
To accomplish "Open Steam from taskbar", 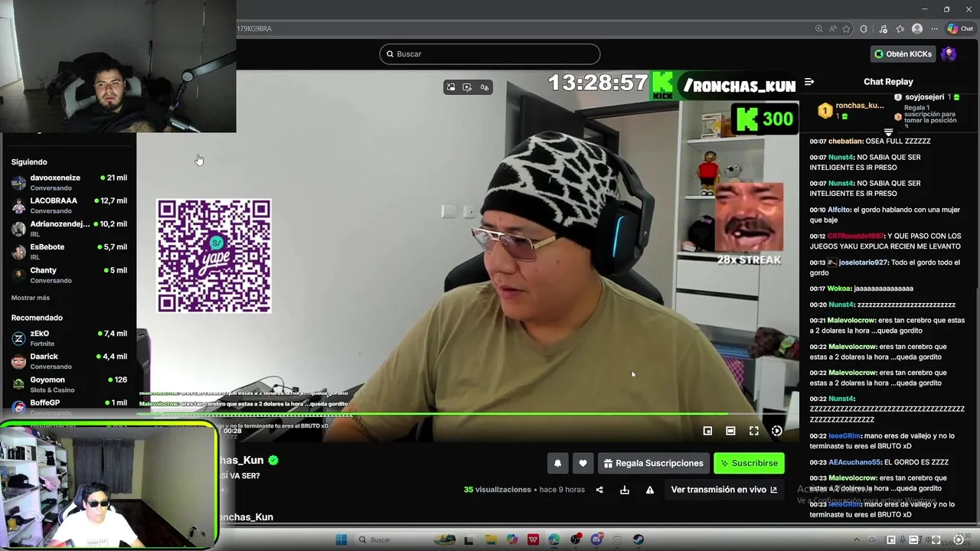I will 638,540.
